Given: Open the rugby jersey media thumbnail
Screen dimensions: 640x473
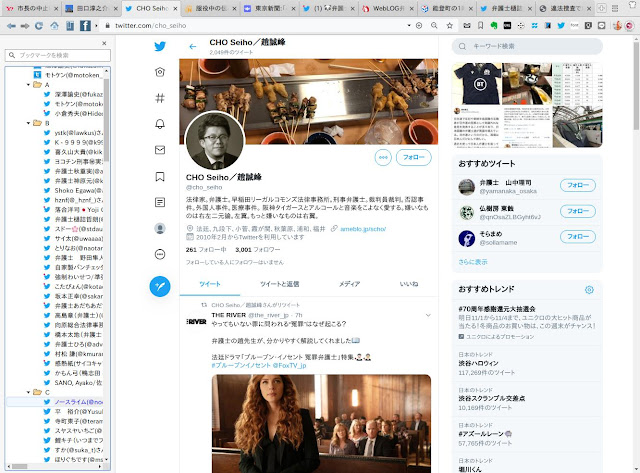Looking at the screenshot, I should click(x=477, y=84).
